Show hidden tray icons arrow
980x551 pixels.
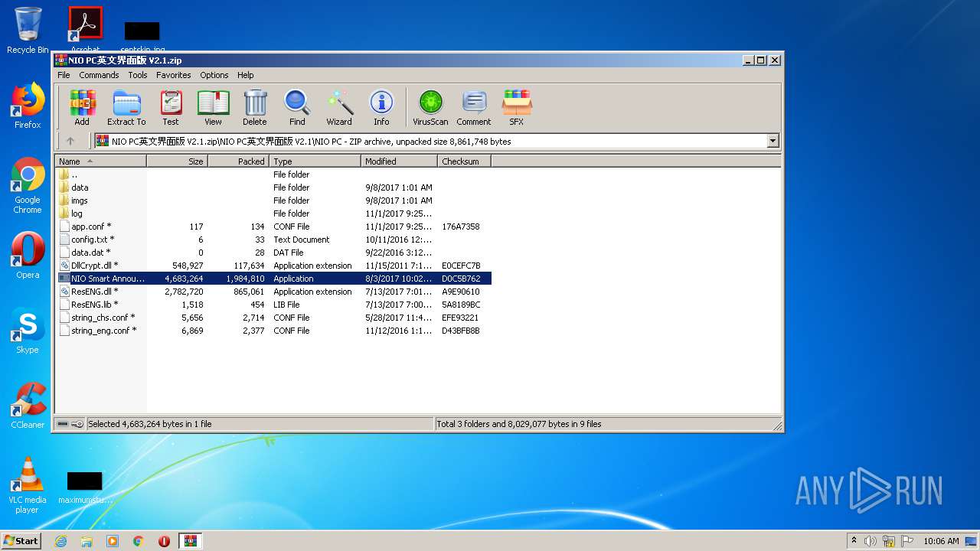[x=854, y=540]
